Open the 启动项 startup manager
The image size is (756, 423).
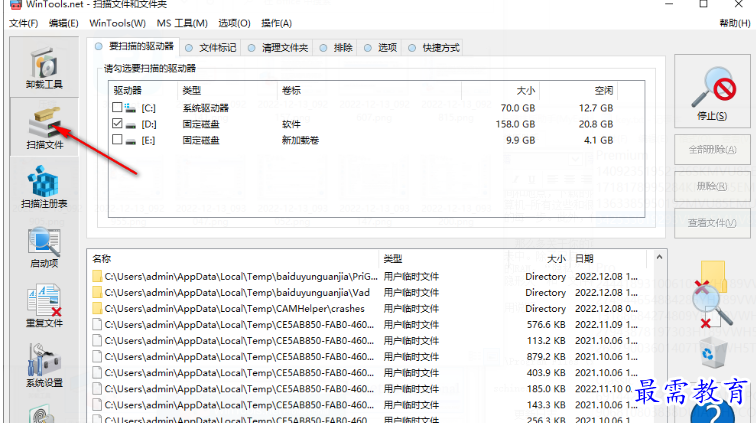[x=44, y=247]
